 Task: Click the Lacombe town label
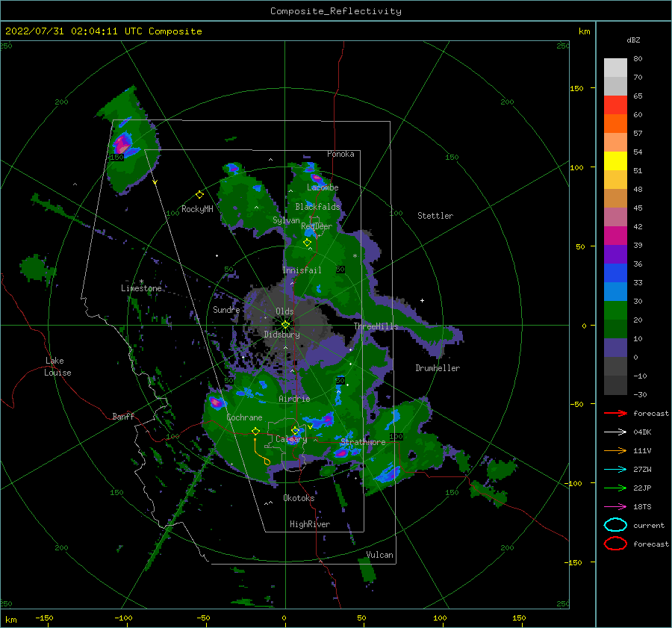pos(323,187)
